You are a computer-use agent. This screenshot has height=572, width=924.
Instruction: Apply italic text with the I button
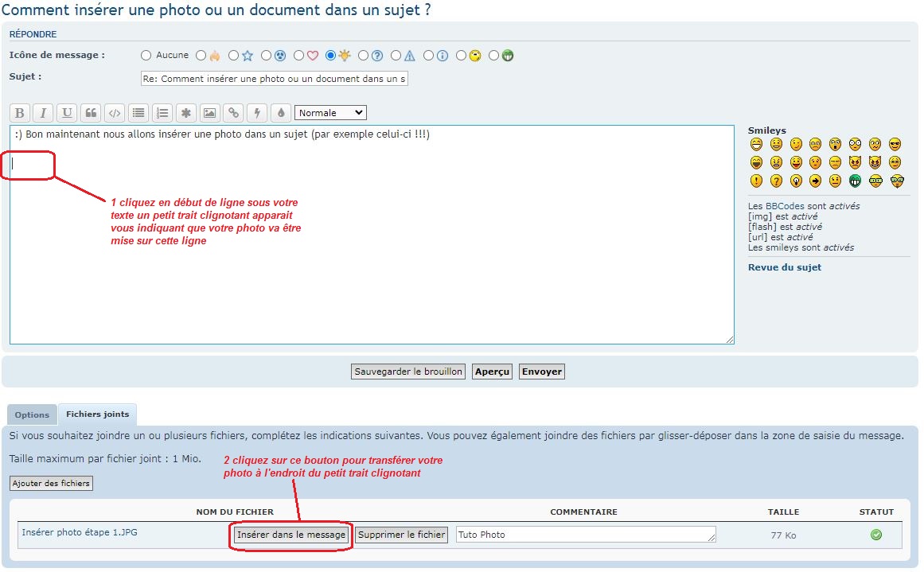click(x=44, y=113)
